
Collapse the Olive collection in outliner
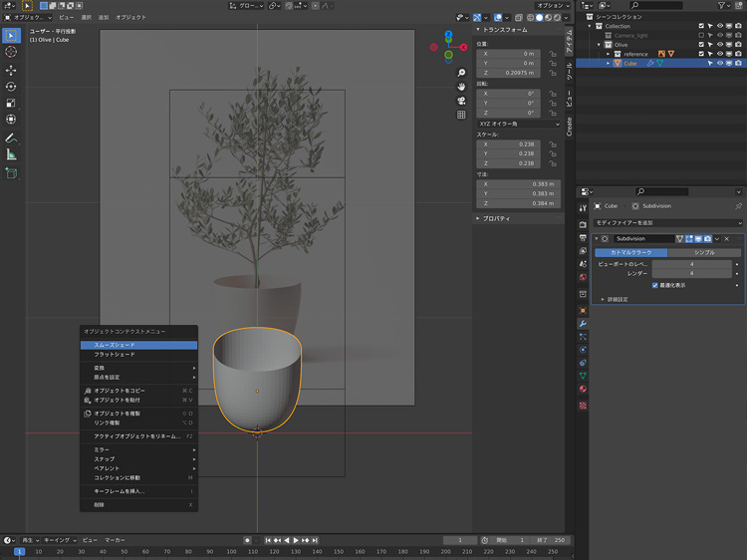(x=601, y=45)
